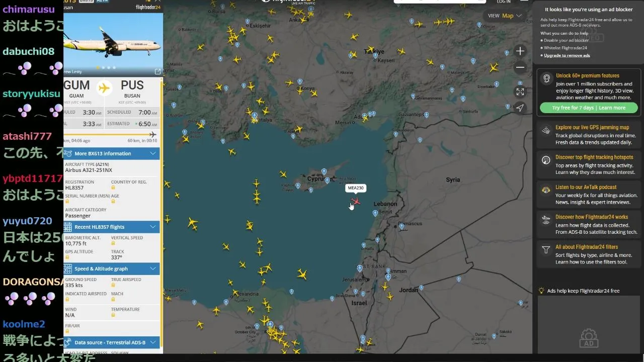The width and height of the screenshot is (644, 362).
Task: Open the VIEW Map dropdown
Action: 506,16
